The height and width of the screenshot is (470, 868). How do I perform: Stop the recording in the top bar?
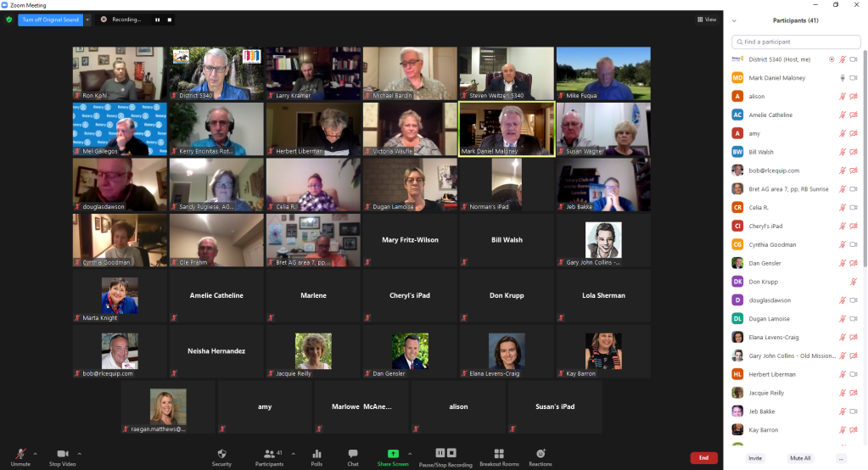coord(169,19)
